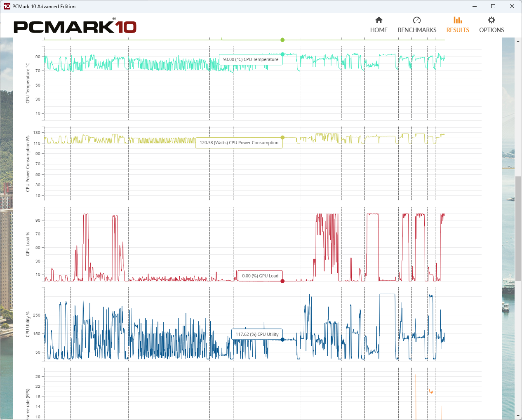Open the BENCHMARKS text label
Viewport: 522px width, 420px height.
(x=416, y=30)
